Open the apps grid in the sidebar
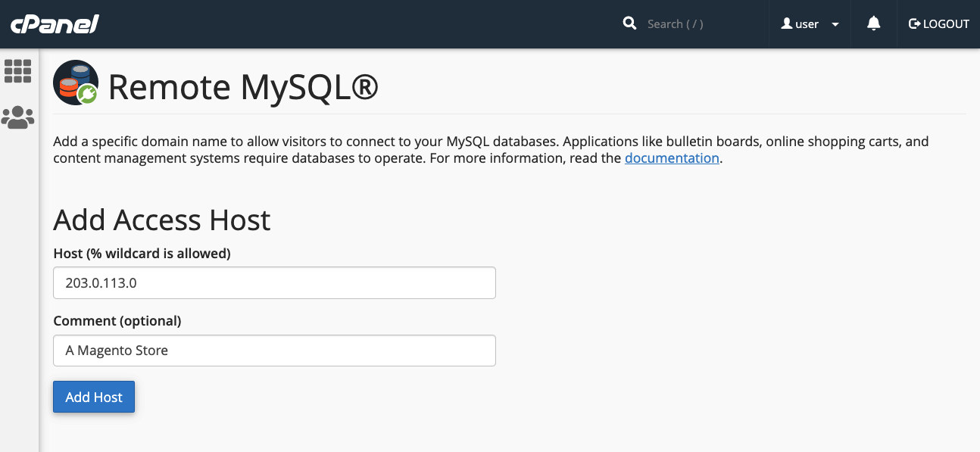The image size is (980, 452). coord(18,71)
